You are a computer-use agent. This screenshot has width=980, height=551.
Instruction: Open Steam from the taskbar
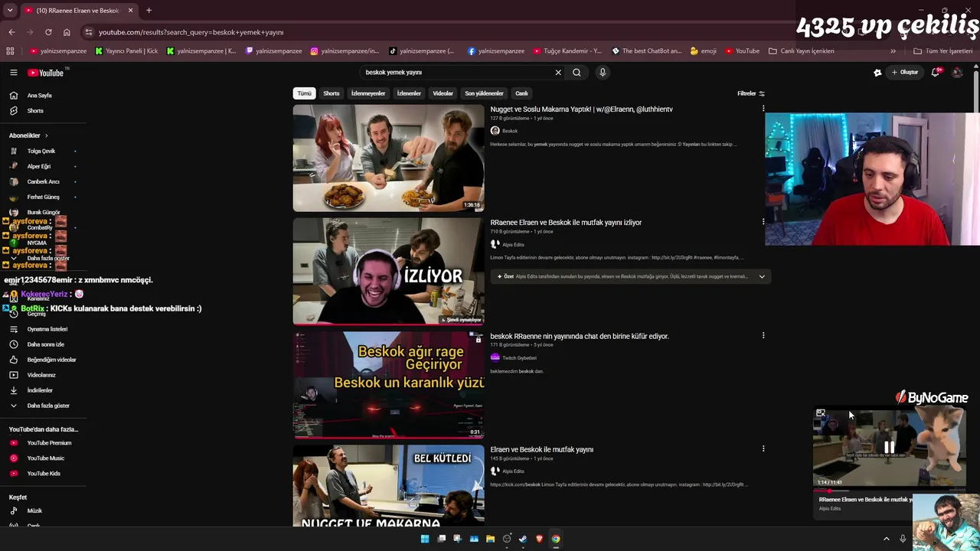[523, 539]
